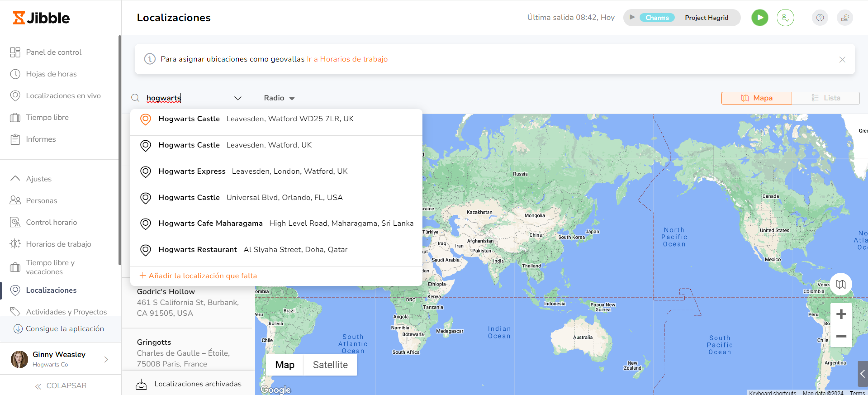Switch map to Map view
868x395 pixels.
[285, 365]
